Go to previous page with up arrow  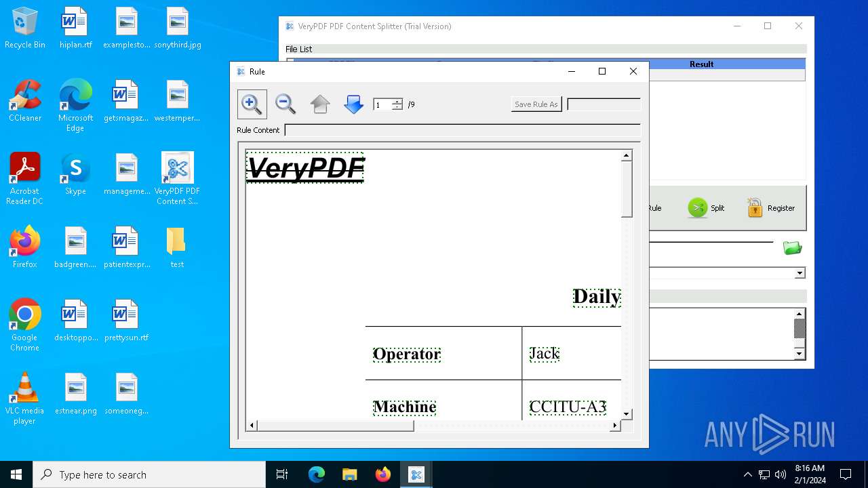point(320,104)
